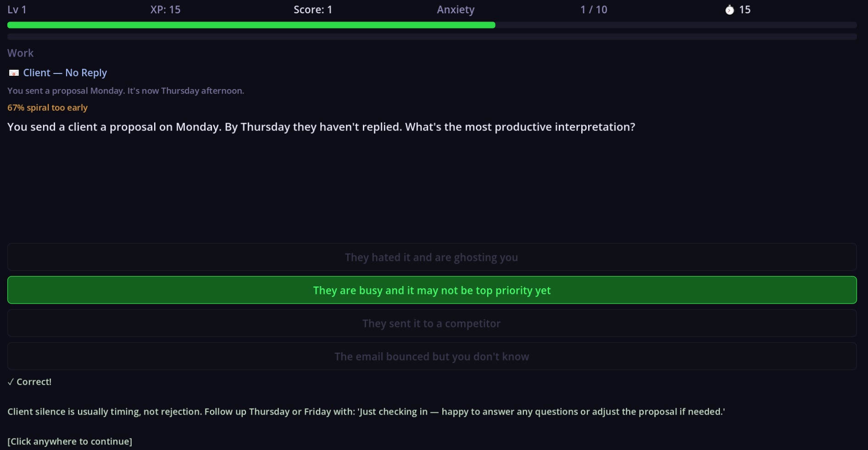
Task: Click the Work category heading
Action: [x=21, y=53]
